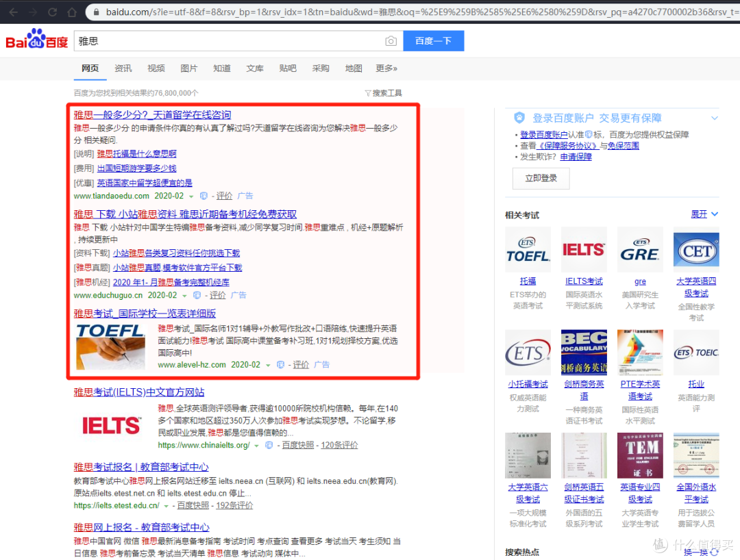Expand dropdown arrow after tiandaoedu.com date
740x560 pixels.
pyautogui.click(x=191, y=196)
